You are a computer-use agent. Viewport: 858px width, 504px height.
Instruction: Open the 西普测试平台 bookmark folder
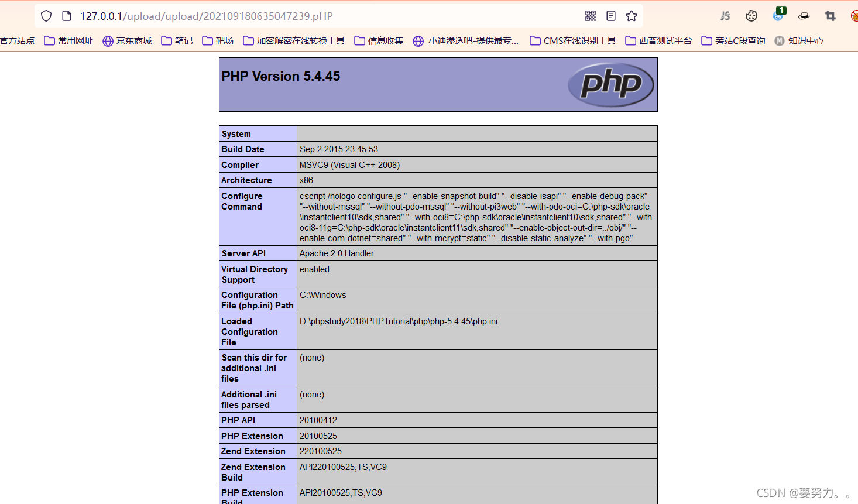(658, 40)
